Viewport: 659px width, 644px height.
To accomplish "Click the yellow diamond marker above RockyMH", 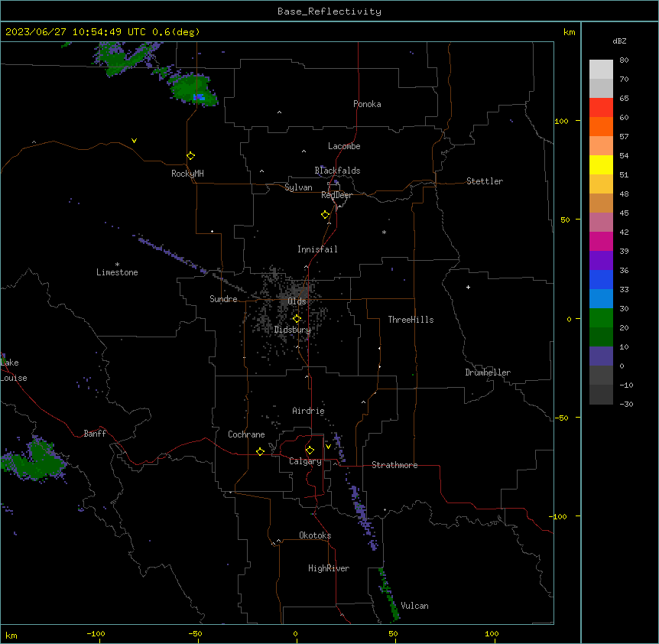I will (x=190, y=155).
